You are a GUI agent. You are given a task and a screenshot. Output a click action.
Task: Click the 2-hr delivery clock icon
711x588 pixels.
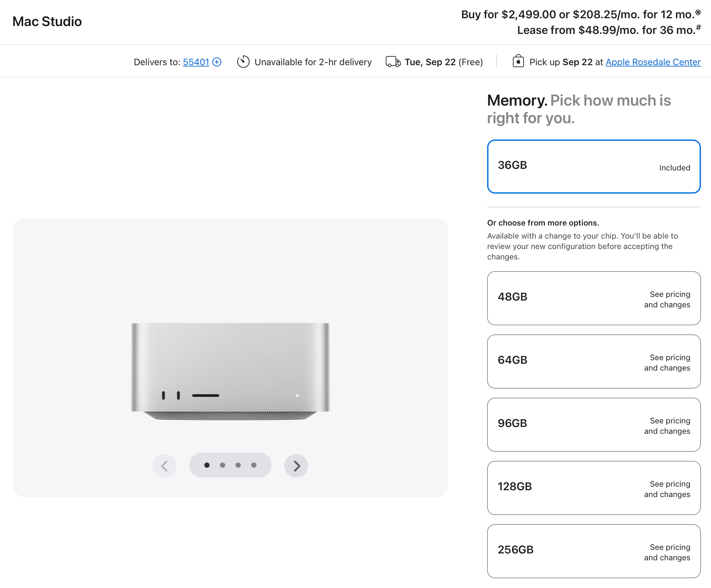[243, 62]
